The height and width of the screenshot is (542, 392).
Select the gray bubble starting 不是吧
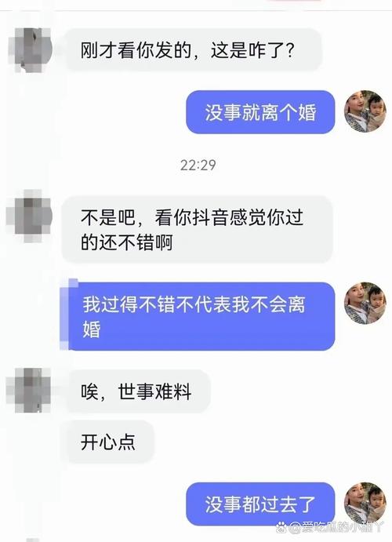[197, 230]
